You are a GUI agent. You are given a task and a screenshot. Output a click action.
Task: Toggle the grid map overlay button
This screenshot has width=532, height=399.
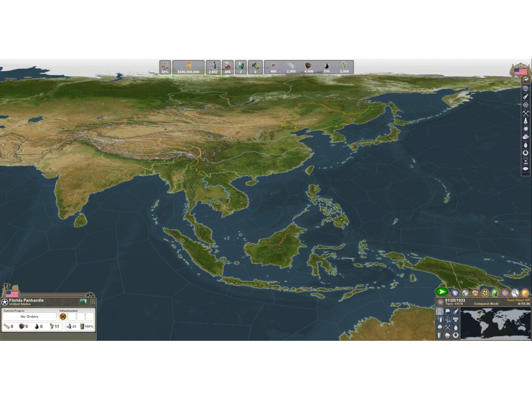coord(440,312)
